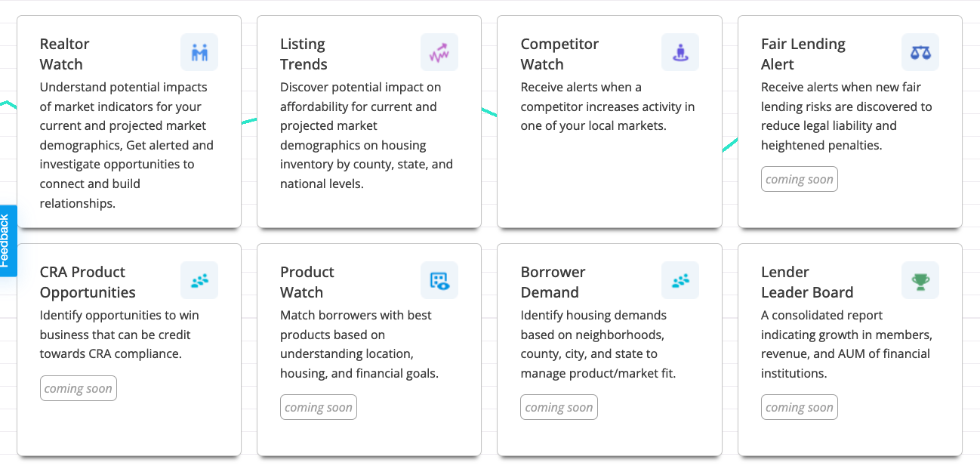Click the Competitor Watch person icon

[x=680, y=52]
